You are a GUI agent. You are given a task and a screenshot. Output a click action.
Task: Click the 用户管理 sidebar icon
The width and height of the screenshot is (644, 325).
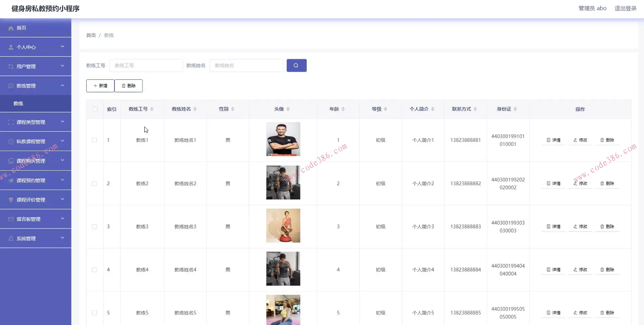[x=11, y=66]
